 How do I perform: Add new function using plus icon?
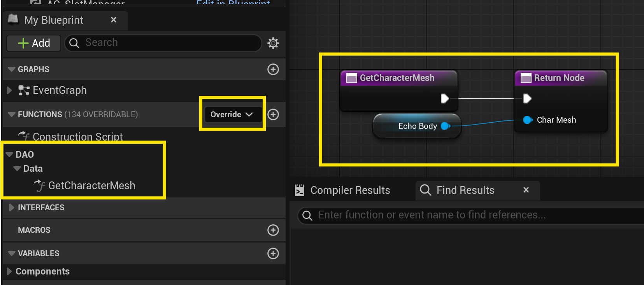[x=273, y=114]
